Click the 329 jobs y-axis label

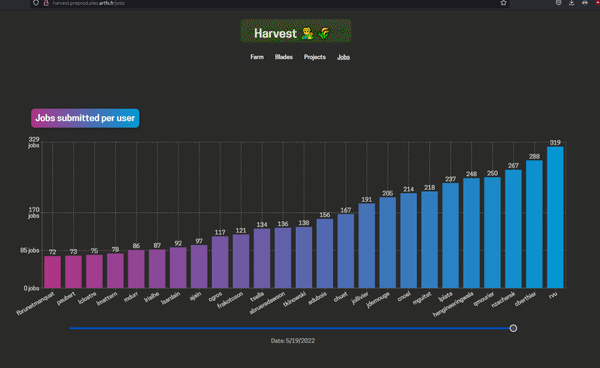34,142
